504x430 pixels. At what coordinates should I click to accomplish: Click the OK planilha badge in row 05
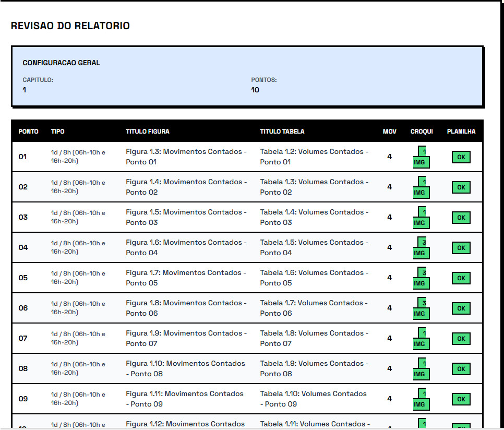point(461,278)
